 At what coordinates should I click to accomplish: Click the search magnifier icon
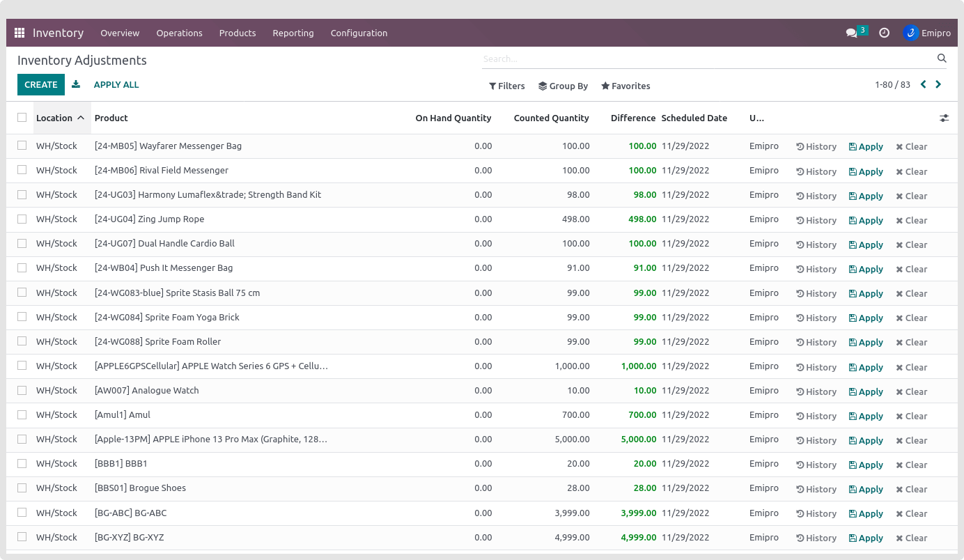click(942, 59)
